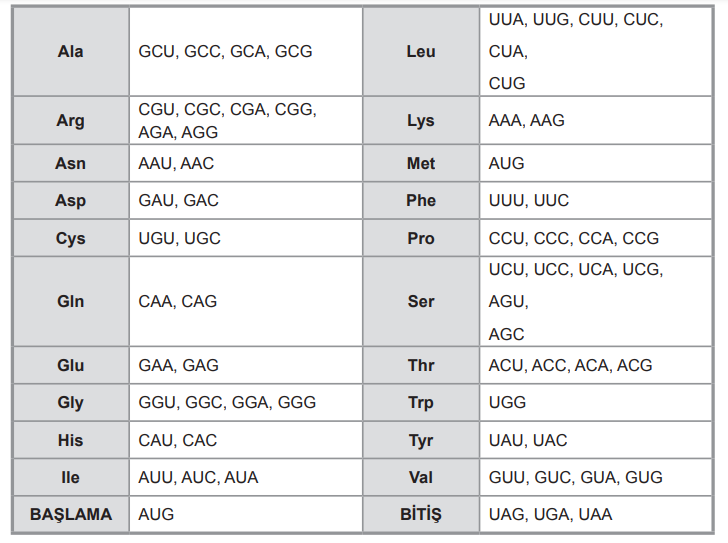728x543 pixels.
Task: Select the Gln amino acid cell
Action: pos(71,302)
